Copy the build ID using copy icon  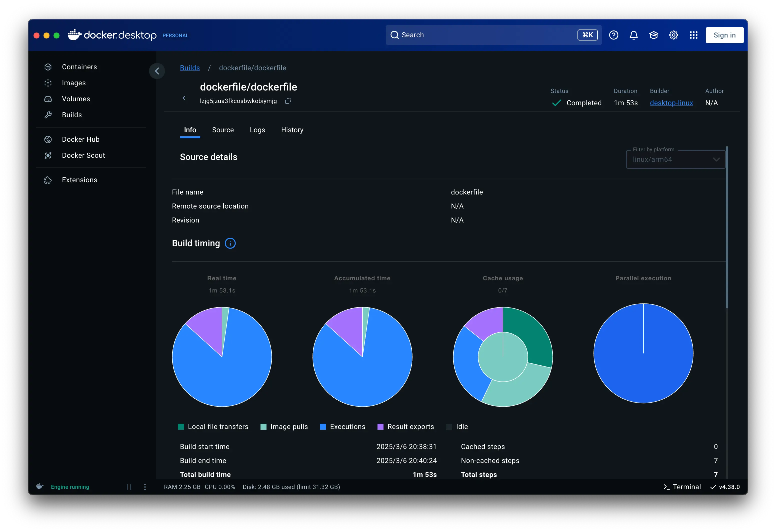tap(288, 101)
